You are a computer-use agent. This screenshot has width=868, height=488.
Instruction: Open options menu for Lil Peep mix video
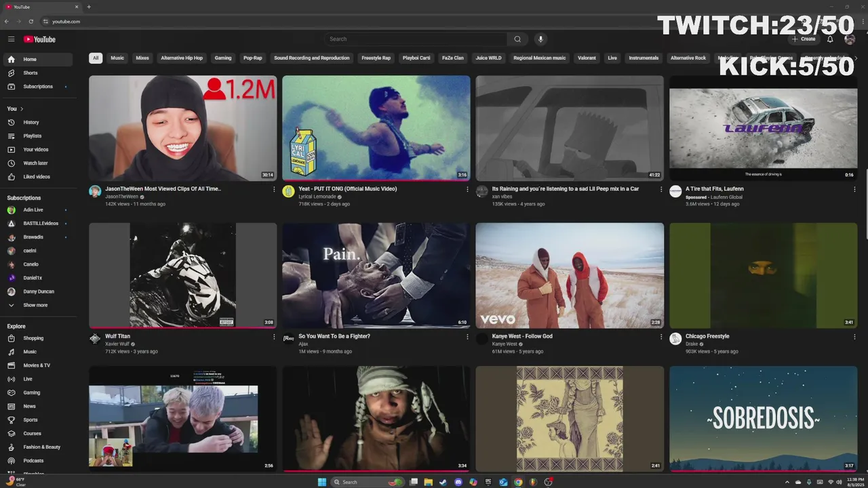click(x=661, y=189)
